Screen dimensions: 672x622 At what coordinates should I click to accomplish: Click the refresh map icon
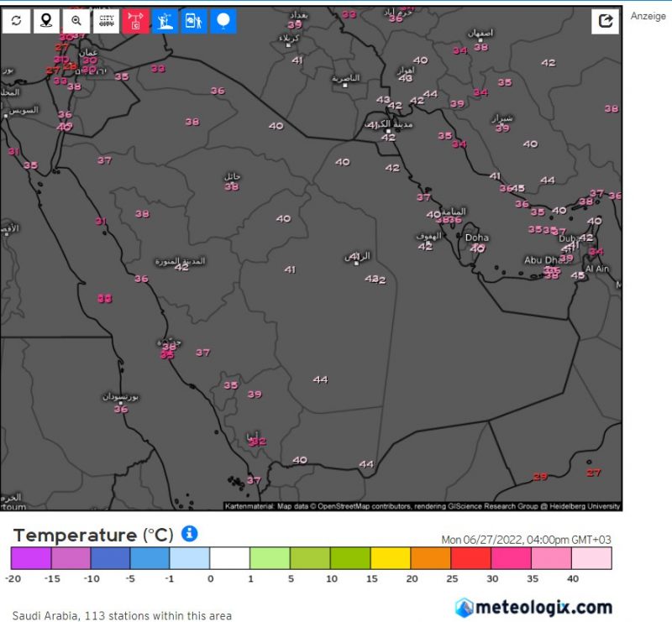click(16, 21)
